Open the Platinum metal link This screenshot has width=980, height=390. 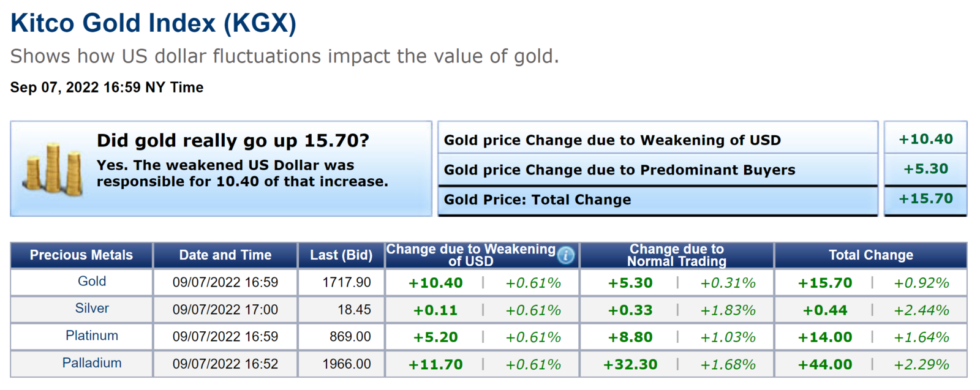point(92,336)
